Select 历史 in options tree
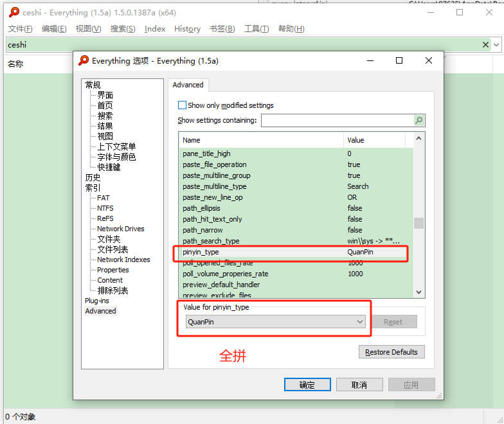This screenshot has width=504, height=424. pos(93,177)
